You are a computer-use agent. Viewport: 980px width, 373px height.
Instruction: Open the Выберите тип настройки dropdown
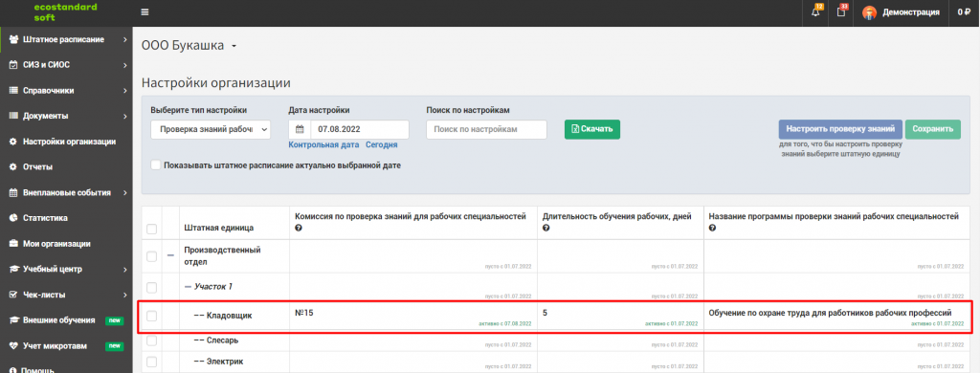(x=211, y=130)
